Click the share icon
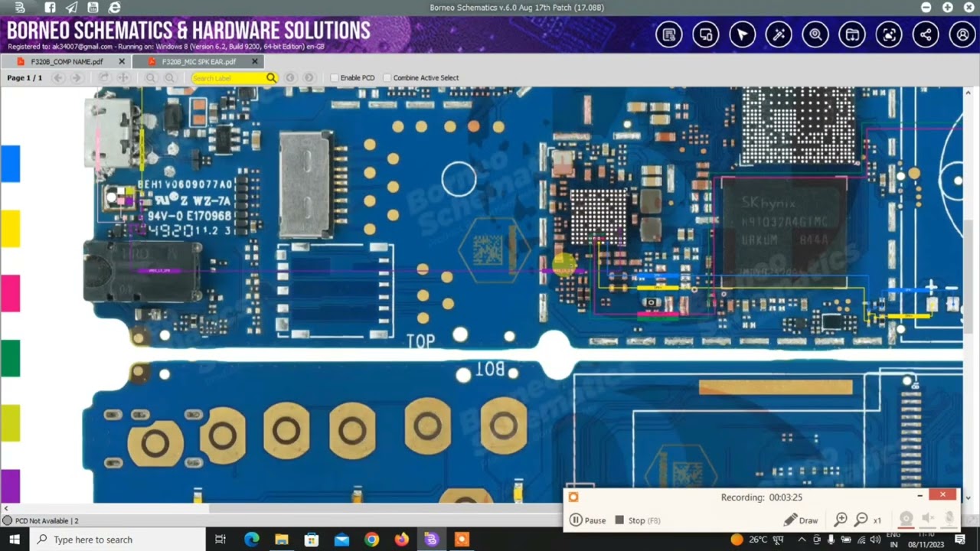Viewport: 980px width, 551px height. point(926,34)
